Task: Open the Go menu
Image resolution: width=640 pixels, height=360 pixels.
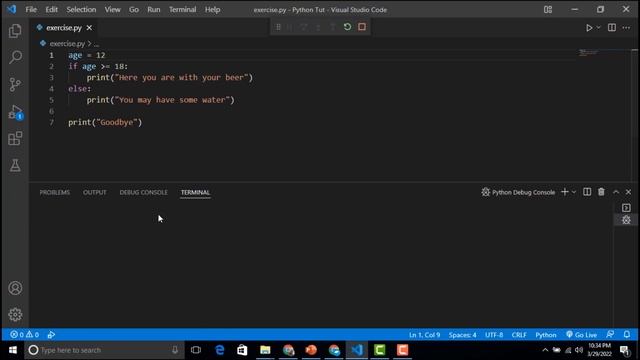Action: click(x=134, y=9)
